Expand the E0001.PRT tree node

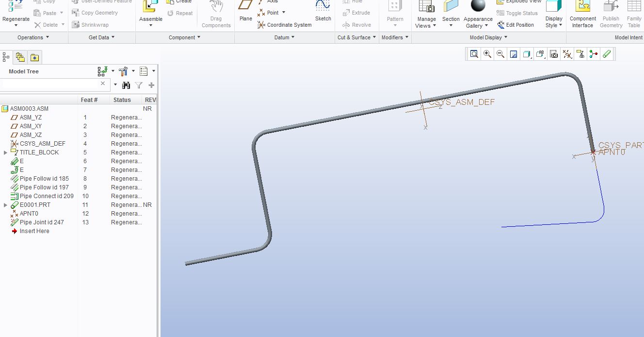pos(5,205)
